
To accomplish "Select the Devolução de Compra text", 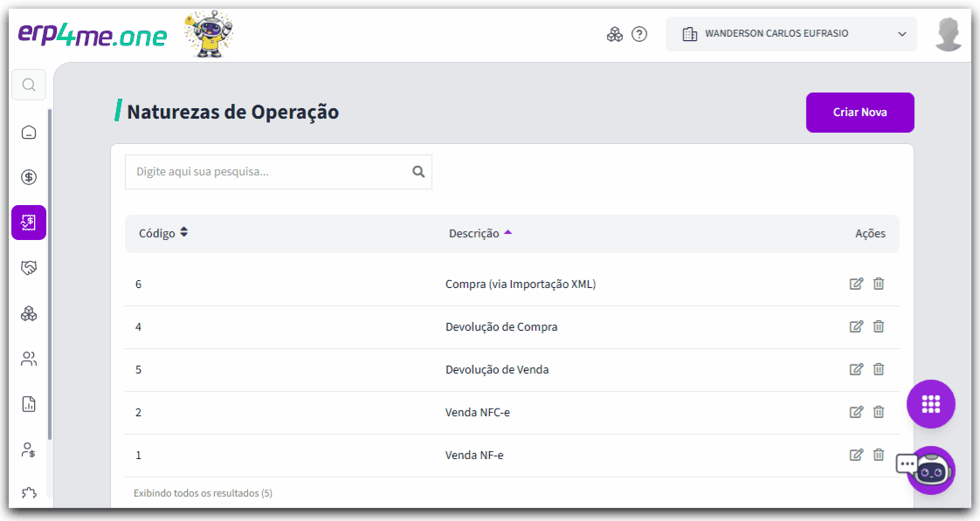I will pyautogui.click(x=501, y=326).
